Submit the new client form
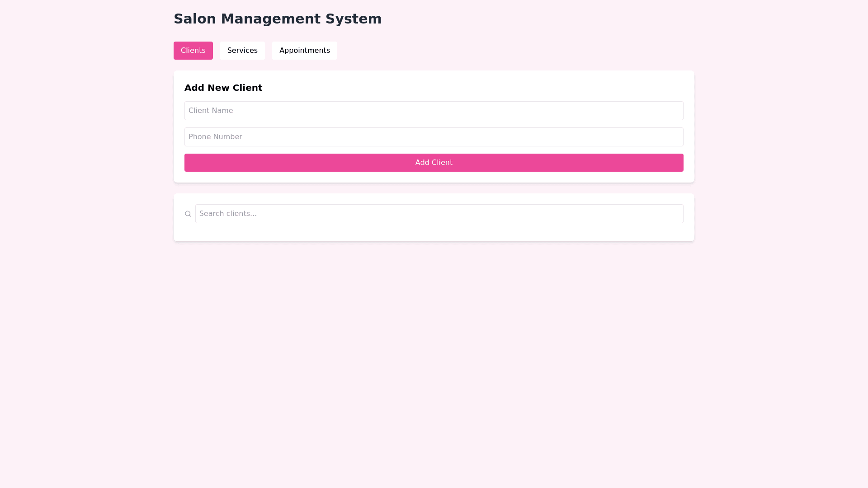The image size is (868, 488). (434, 163)
